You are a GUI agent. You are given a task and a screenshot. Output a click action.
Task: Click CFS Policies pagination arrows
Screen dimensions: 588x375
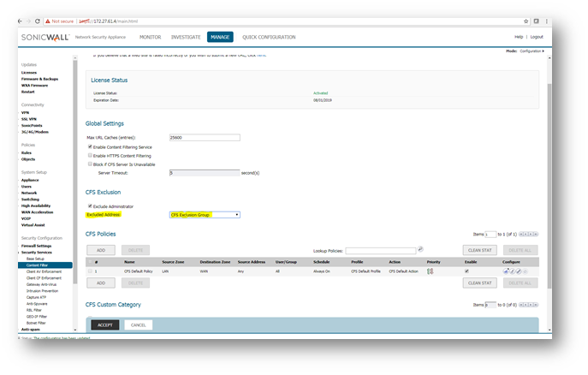(529, 234)
